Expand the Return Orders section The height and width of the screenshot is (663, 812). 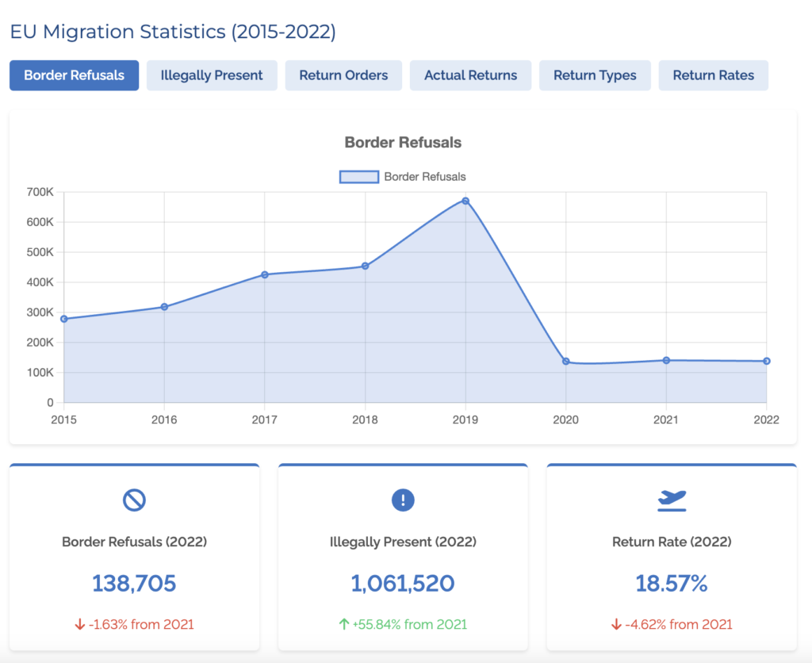click(343, 75)
